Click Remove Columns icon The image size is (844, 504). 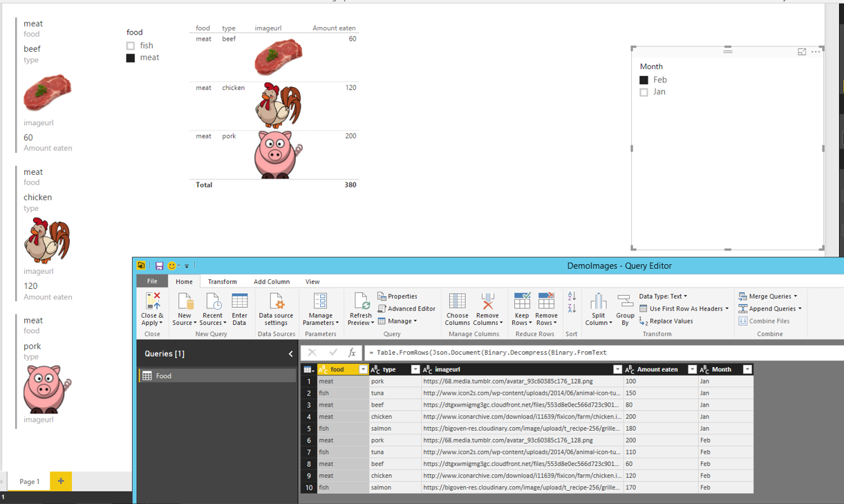[487, 301]
